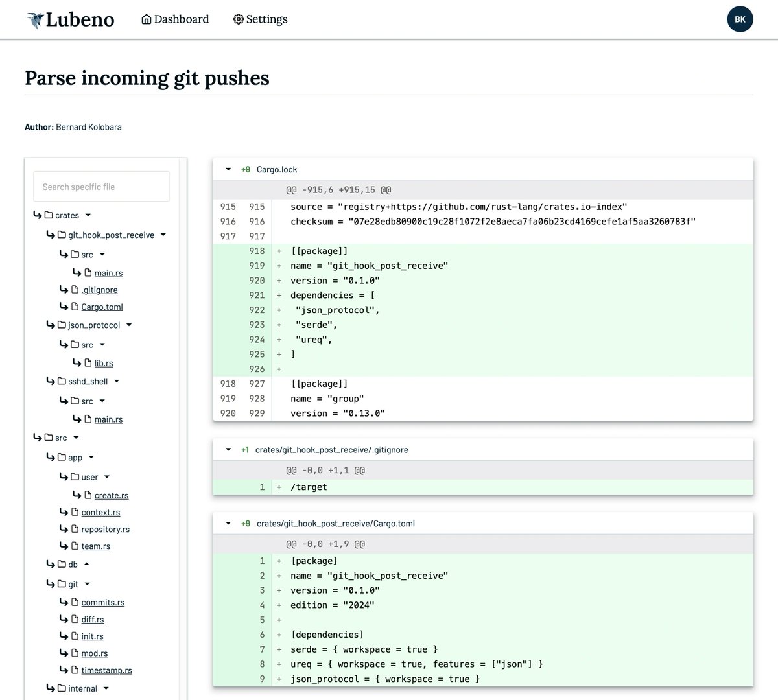Screen dimensions: 778x700
Task: Click the Lubeno hummingbird logo
Action: click(33, 19)
